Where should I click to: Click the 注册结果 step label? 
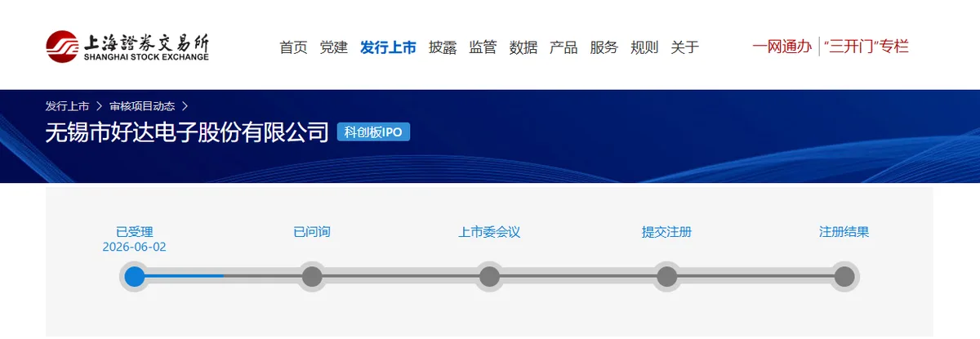pyautogui.click(x=844, y=232)
